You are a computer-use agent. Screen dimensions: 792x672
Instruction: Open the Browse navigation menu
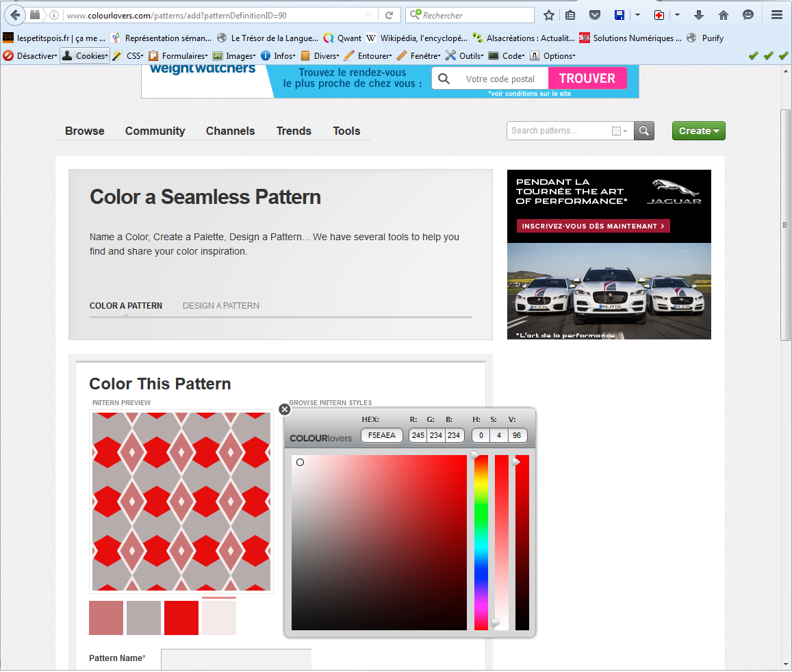85,131
